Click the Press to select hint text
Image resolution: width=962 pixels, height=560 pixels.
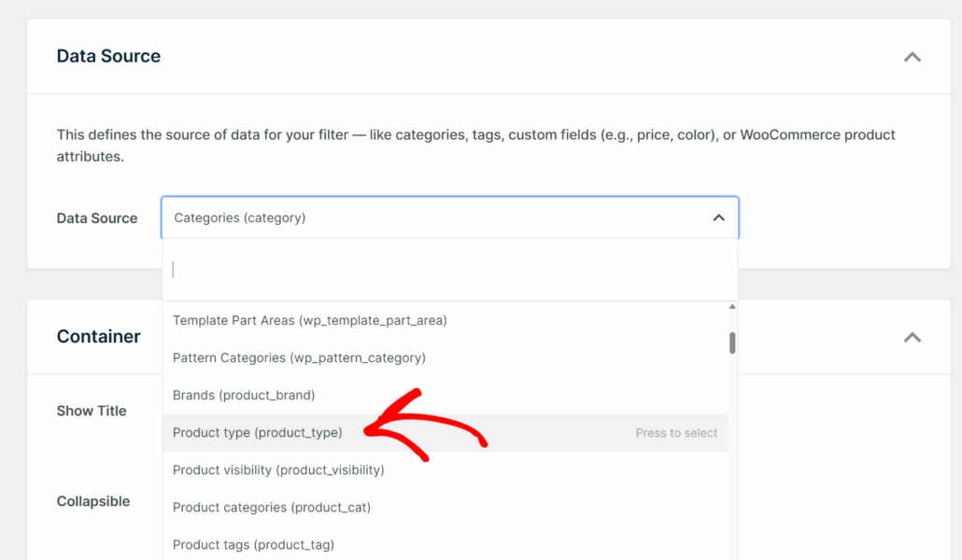tap(676, 432)
